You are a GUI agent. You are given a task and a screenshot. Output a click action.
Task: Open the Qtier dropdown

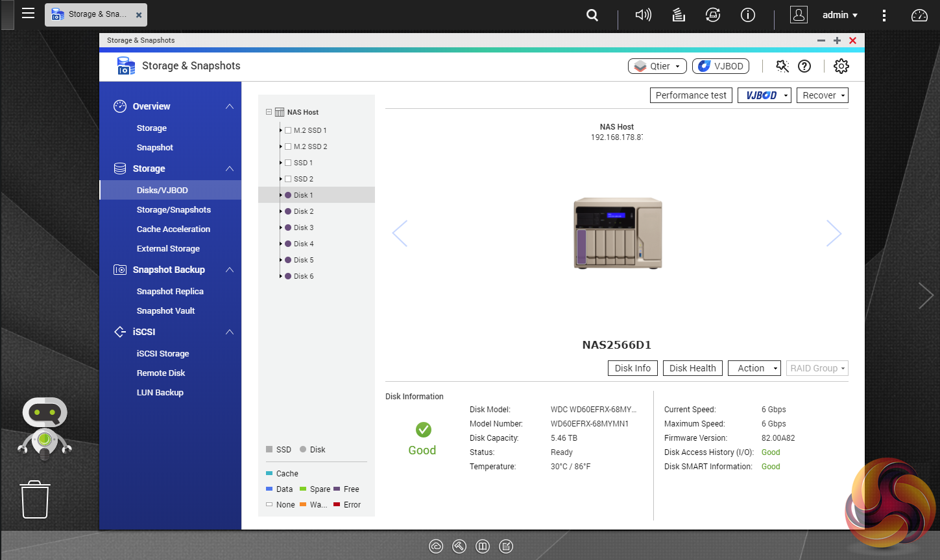click(657, 66)
